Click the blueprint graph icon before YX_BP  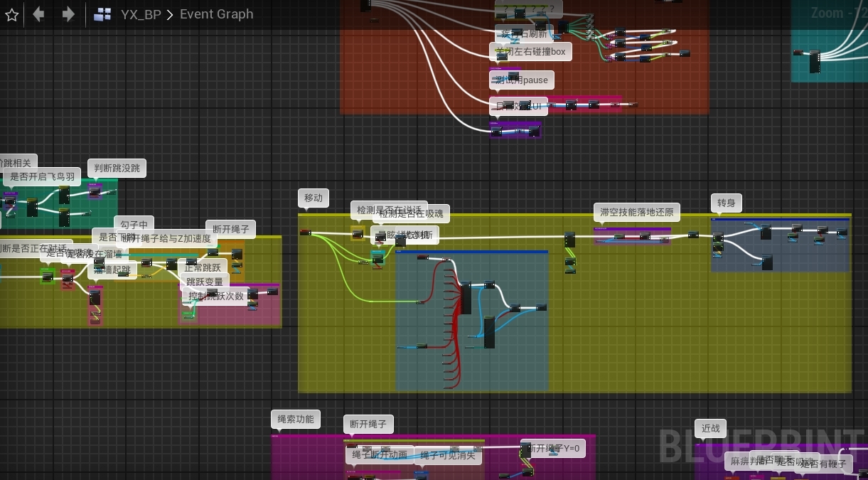tap(102, 14)
